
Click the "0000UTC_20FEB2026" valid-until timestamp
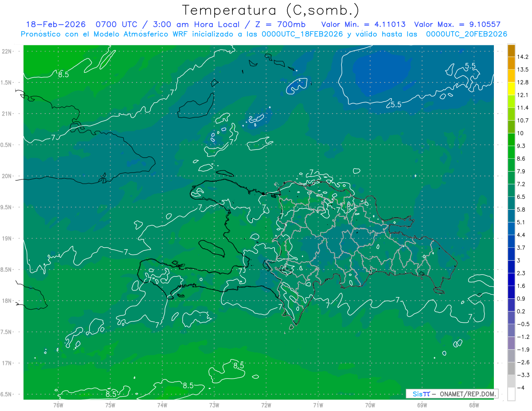(466, 34)
